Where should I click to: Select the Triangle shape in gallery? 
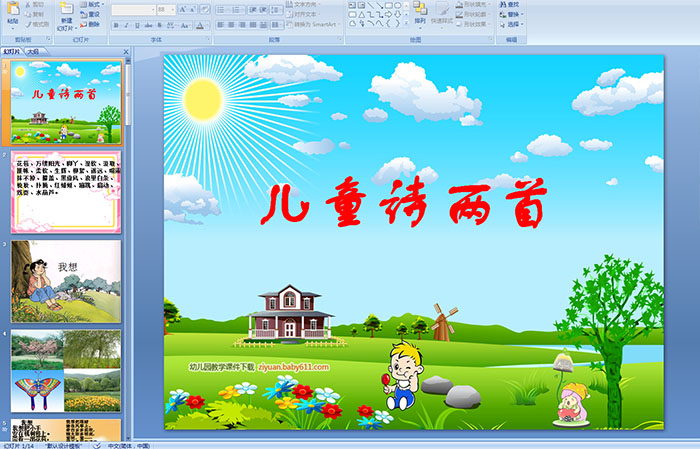click(362, 15)
